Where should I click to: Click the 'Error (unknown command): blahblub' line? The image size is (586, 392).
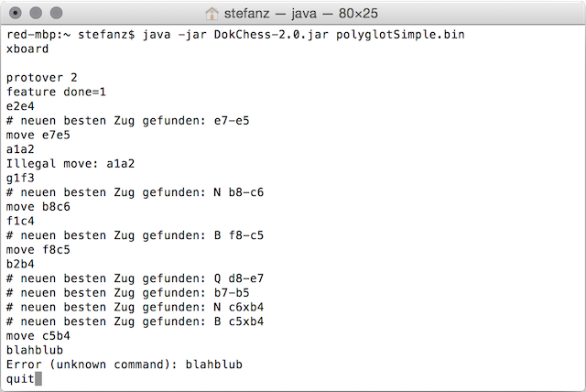click(125, 365)
